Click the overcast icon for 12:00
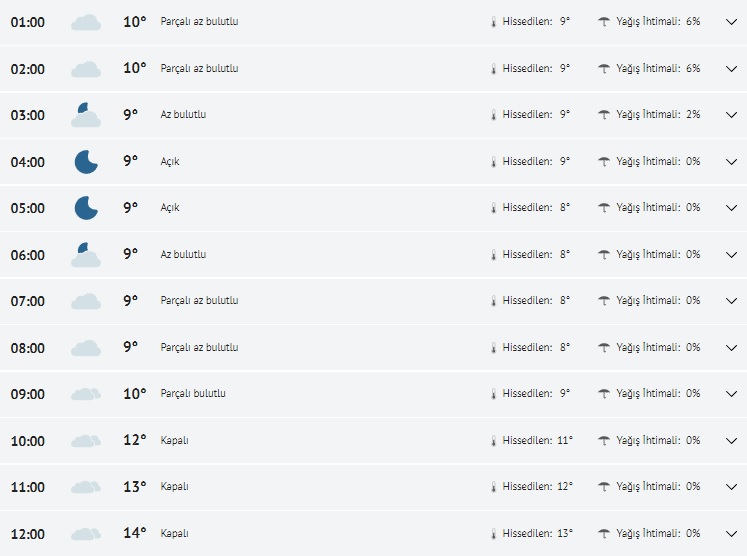This screenshot has height=556, width=747. [x=86, y=534]
